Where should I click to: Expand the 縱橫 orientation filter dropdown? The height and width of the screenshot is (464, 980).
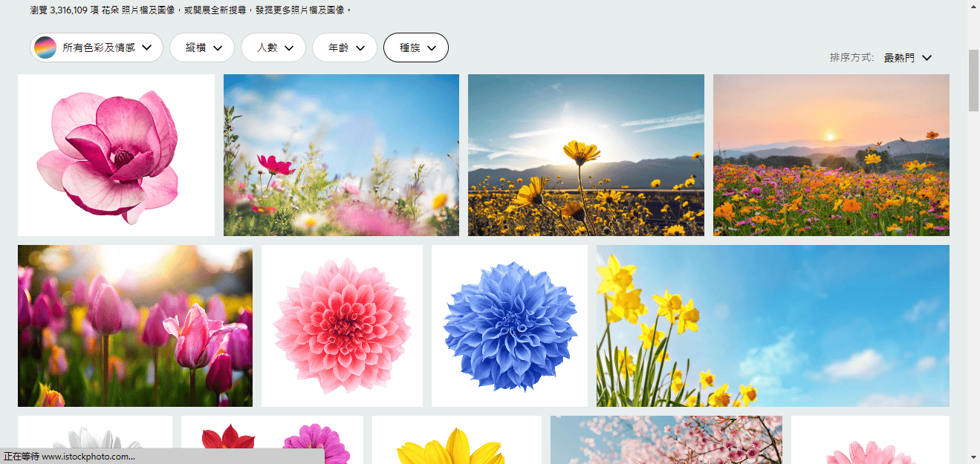pyautogui.click(x=201, y=47)
